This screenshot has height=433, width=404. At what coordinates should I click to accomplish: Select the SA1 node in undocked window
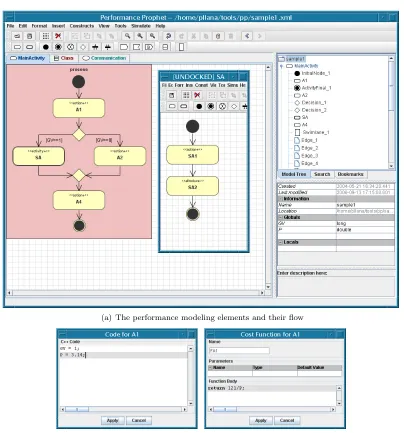point(193,155)
